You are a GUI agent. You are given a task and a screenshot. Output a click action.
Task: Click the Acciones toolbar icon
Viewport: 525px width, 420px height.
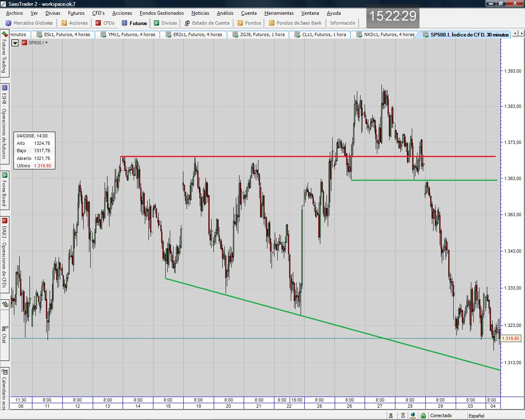(x=64, y=23)
